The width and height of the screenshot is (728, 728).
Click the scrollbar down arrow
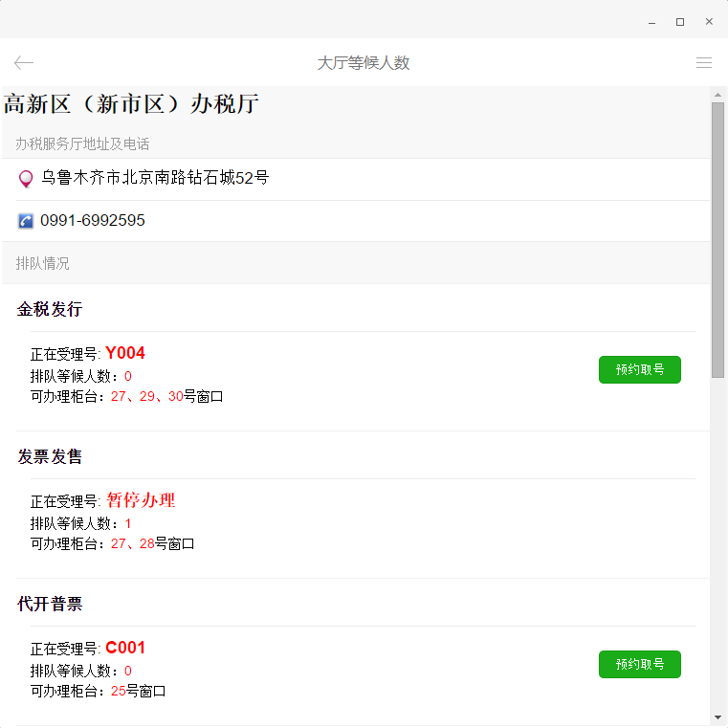tap(717, 717)
